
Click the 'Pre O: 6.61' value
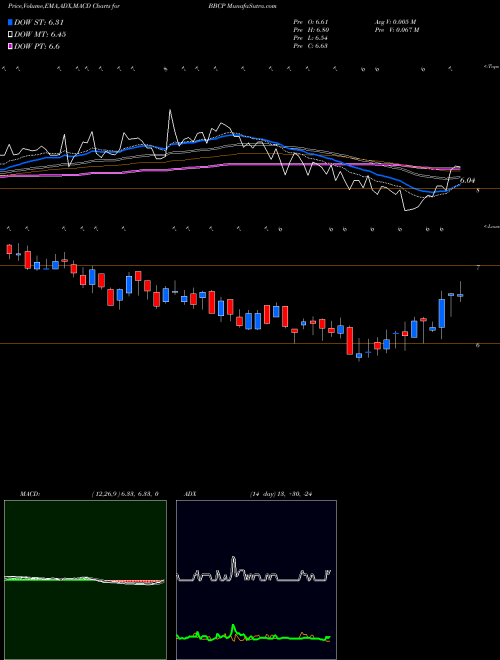[311, 22]
